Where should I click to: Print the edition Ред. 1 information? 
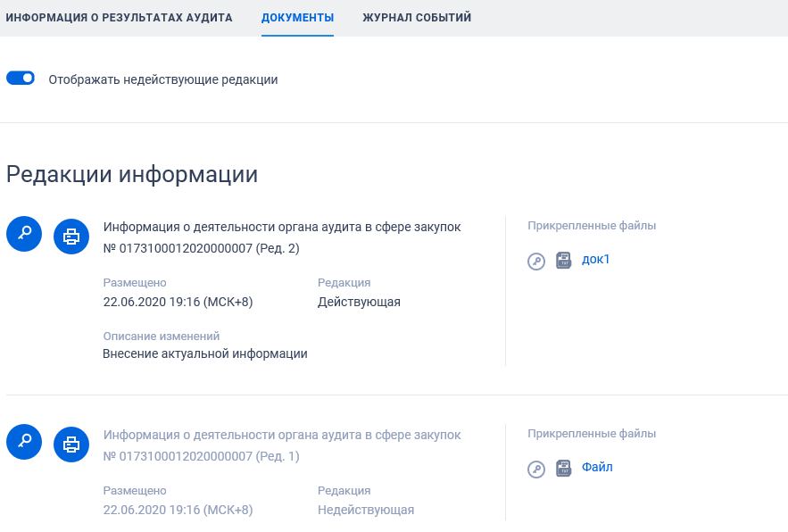tap(71, 445)
